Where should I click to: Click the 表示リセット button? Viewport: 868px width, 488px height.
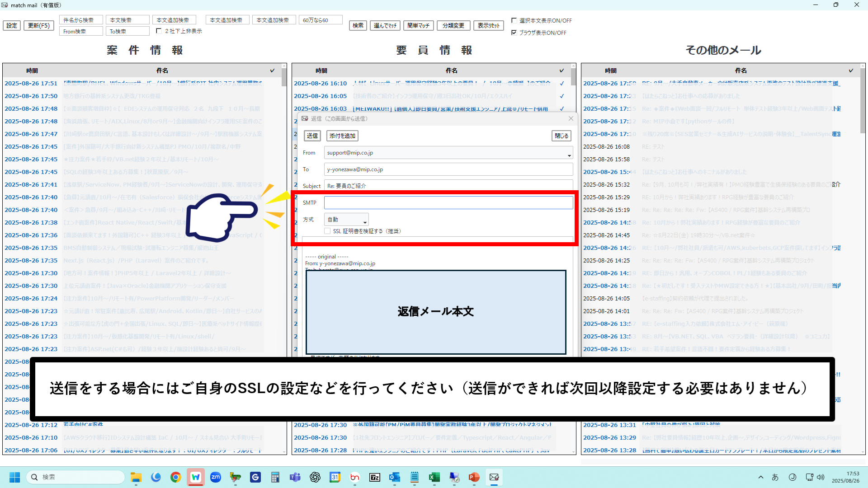point(489,25)
